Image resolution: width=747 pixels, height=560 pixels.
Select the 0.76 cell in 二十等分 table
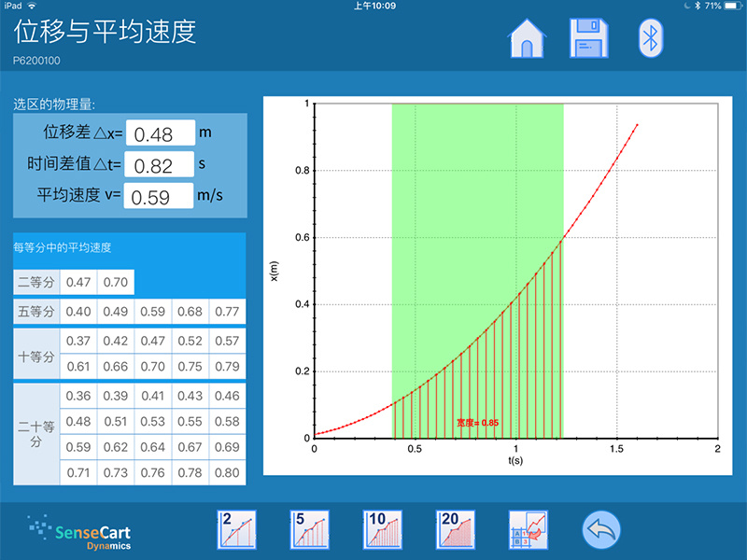(153, 473)
